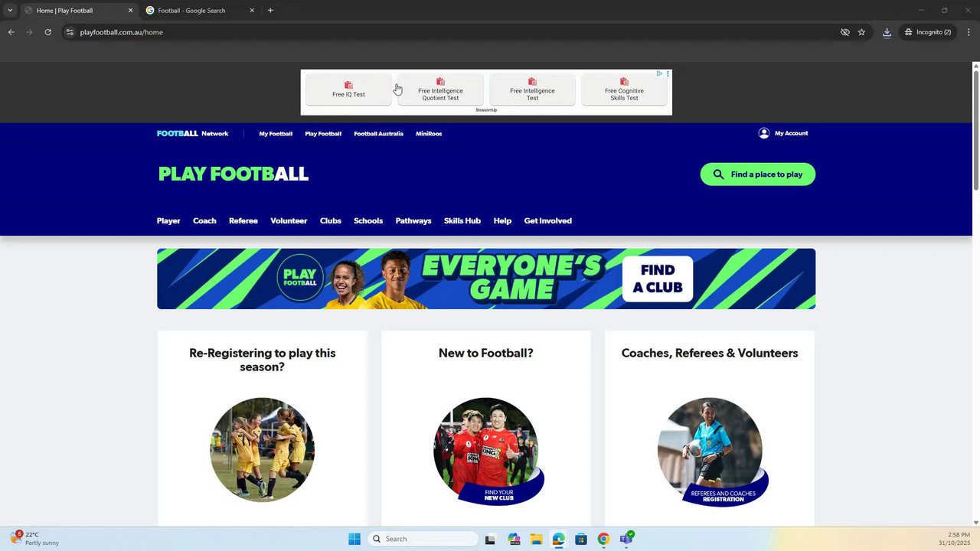Bookmark this page with the star icon
This screenshot has width=980, height=551.
[861, 32]
